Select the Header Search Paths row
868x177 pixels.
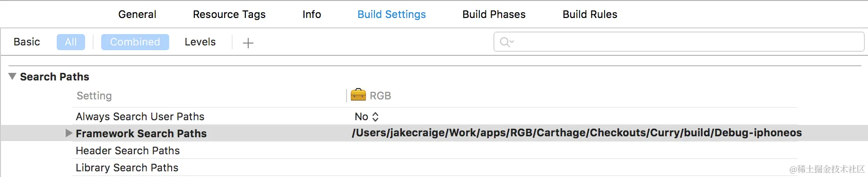pos(434,150)
